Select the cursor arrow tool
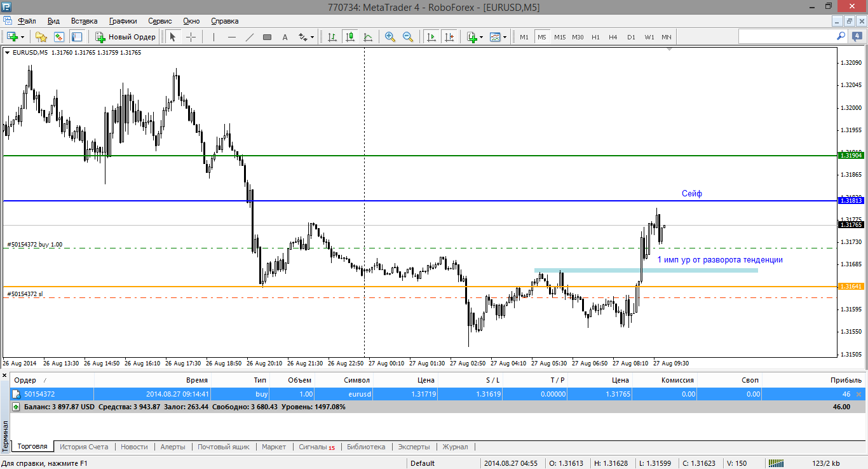This screenshot has width=868, height=469. pyautogui.click(x=172, y=37)
